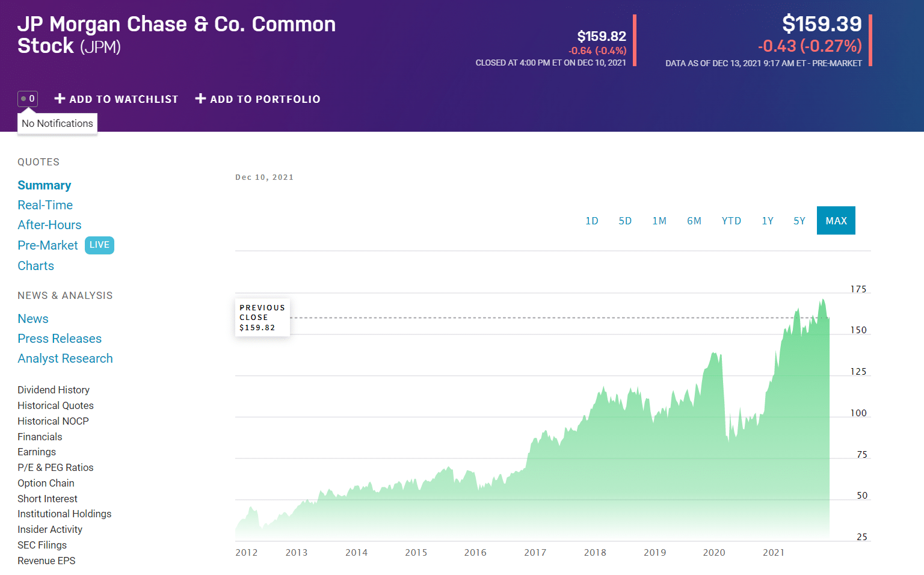This screenshot has width=924, height=575.
Task: Click the 2016 x-axis label
Action: click(475, 552)
